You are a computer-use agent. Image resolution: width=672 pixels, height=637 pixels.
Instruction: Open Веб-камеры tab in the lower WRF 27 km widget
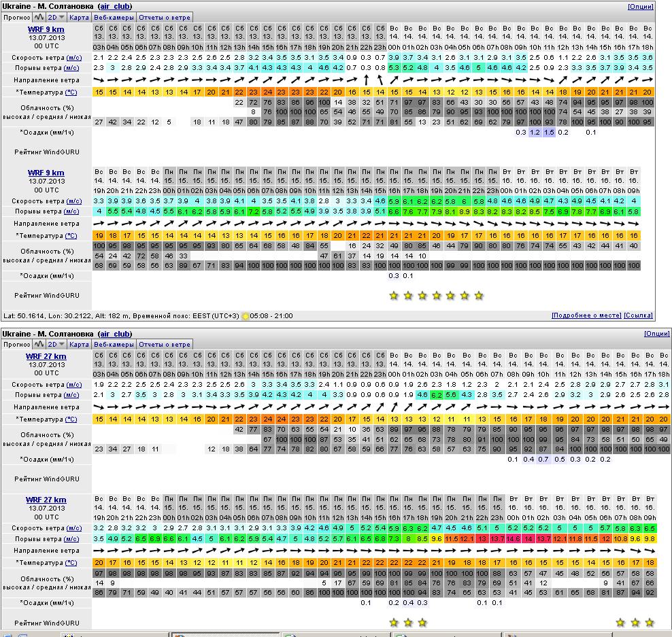point(114,344)
